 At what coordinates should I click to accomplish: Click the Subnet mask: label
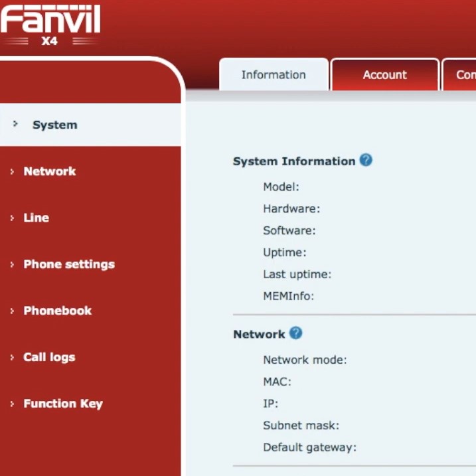pos(301,426)
